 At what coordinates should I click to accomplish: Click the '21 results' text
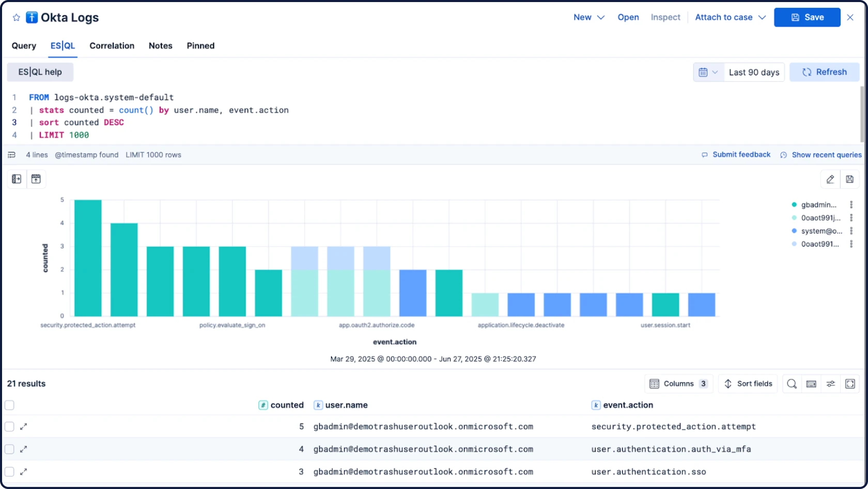(x=26, y=384)
